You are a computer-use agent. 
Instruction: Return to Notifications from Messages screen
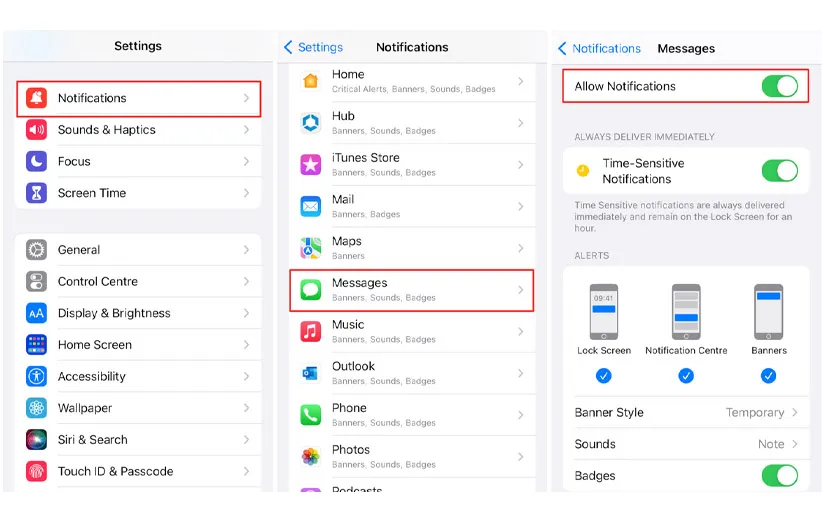599,48
